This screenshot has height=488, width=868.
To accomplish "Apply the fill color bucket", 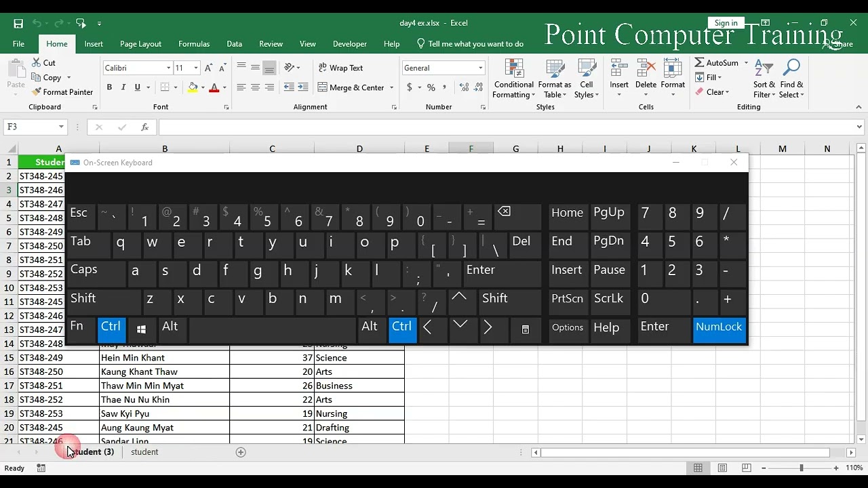I will (x=193, y=87).
